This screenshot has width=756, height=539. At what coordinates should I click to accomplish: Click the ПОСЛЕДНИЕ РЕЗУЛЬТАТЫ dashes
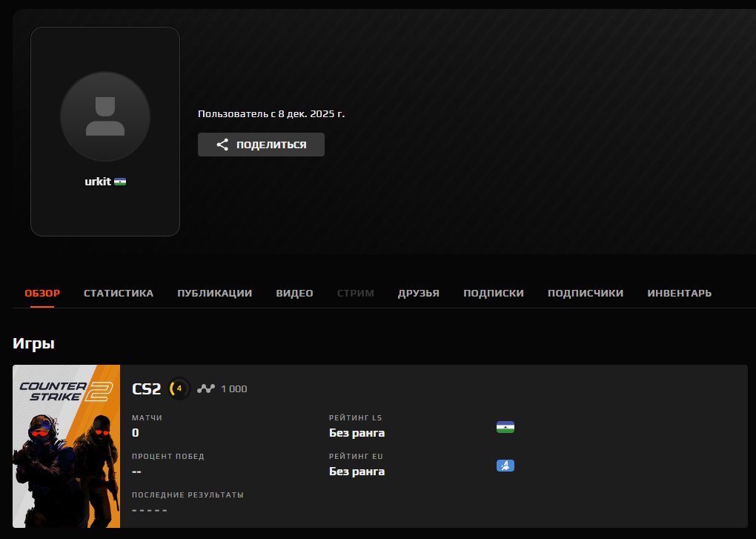coord(148,509)
